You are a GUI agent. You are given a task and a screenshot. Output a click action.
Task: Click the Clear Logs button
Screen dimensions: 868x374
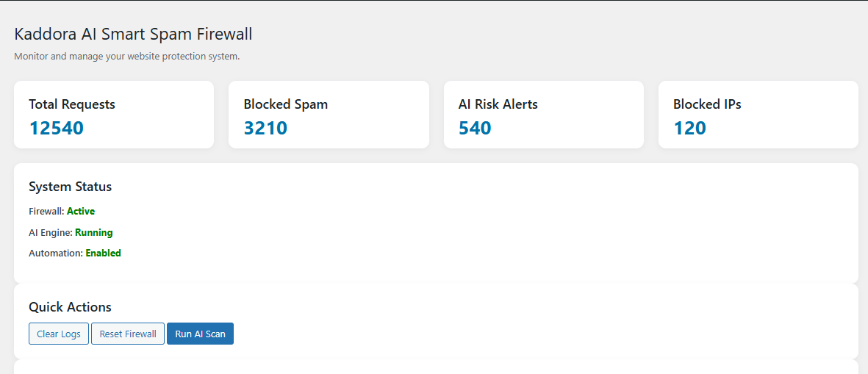tap(59, 334)
